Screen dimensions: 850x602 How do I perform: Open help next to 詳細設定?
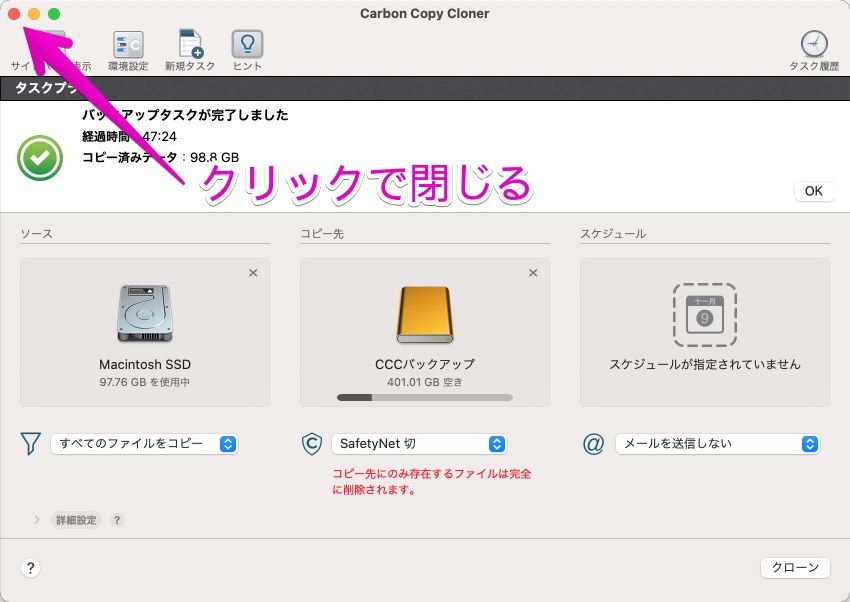117,520
